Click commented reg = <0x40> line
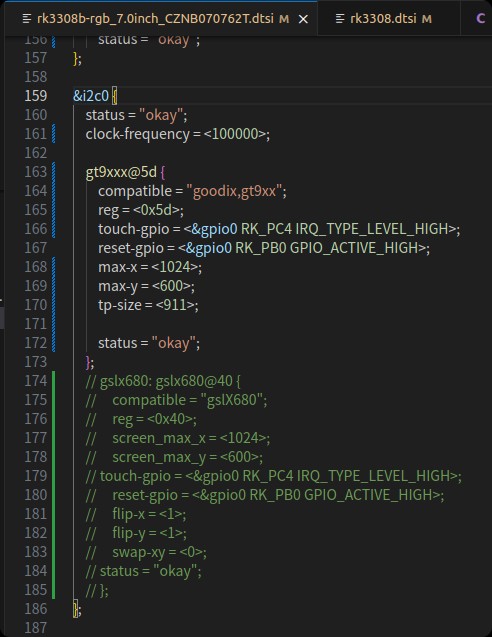This screenshot has width=492, height=637. pos(141,419)
